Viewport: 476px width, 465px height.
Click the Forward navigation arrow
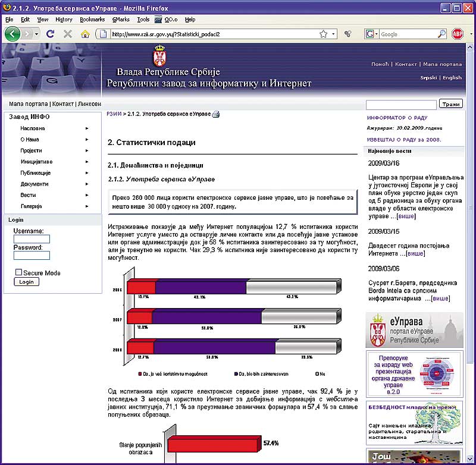(27, 34)
